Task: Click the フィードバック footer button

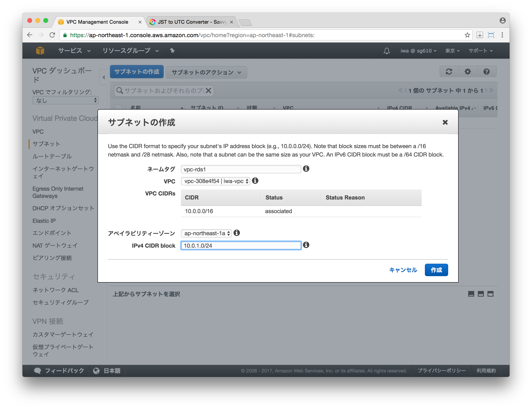Action: click(x=59, y=370)
